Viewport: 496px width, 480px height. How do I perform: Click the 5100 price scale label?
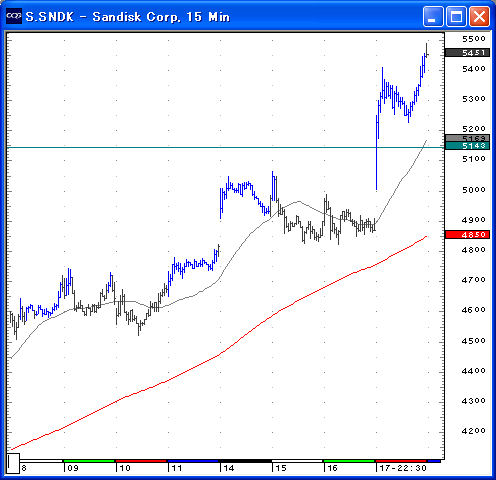(x=474, y=159)
